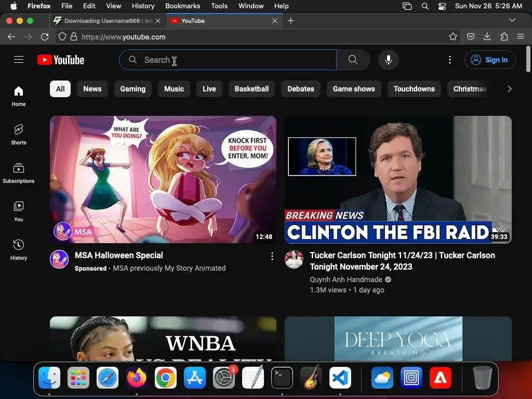
Task: Go back with Firefox back arrow
Action: [x=11, y=37]
